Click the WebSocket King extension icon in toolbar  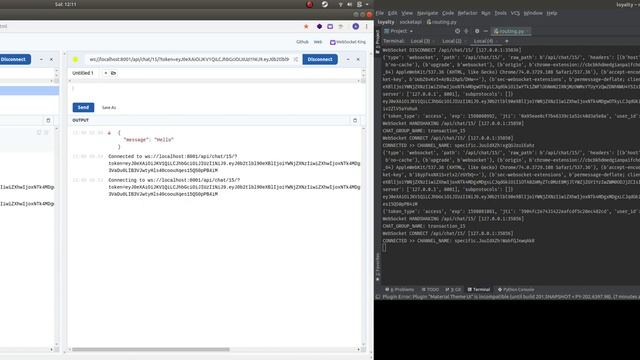pyautogui.click(x=330, y=27)
